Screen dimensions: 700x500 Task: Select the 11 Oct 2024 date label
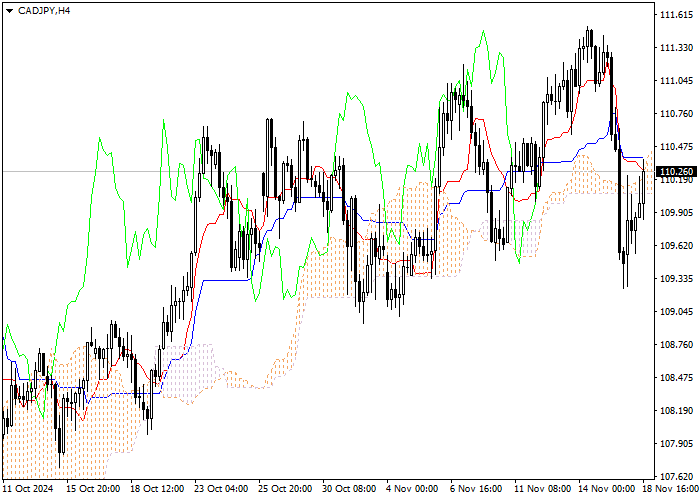tap(28, 489)
